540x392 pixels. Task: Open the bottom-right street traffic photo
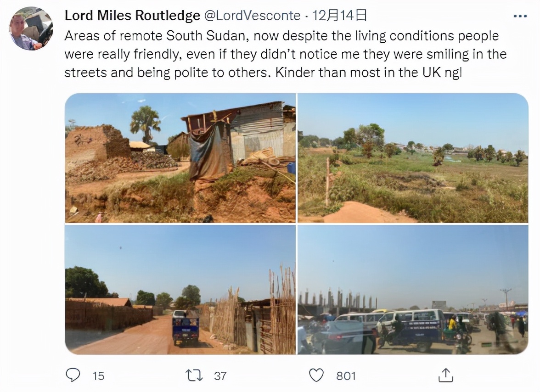tap(413, 289)
